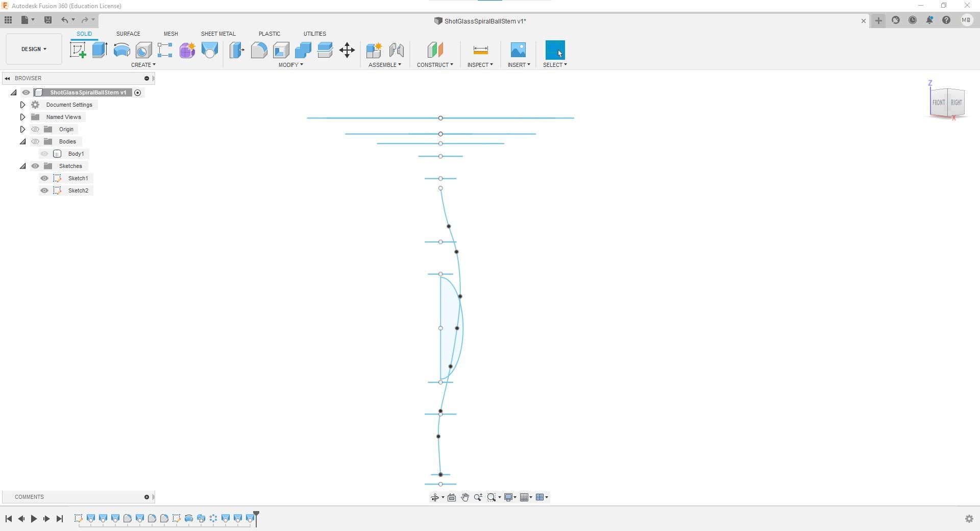Step timeline one feature back
This screenshot has width=980, height=531.
pos(21,519)
